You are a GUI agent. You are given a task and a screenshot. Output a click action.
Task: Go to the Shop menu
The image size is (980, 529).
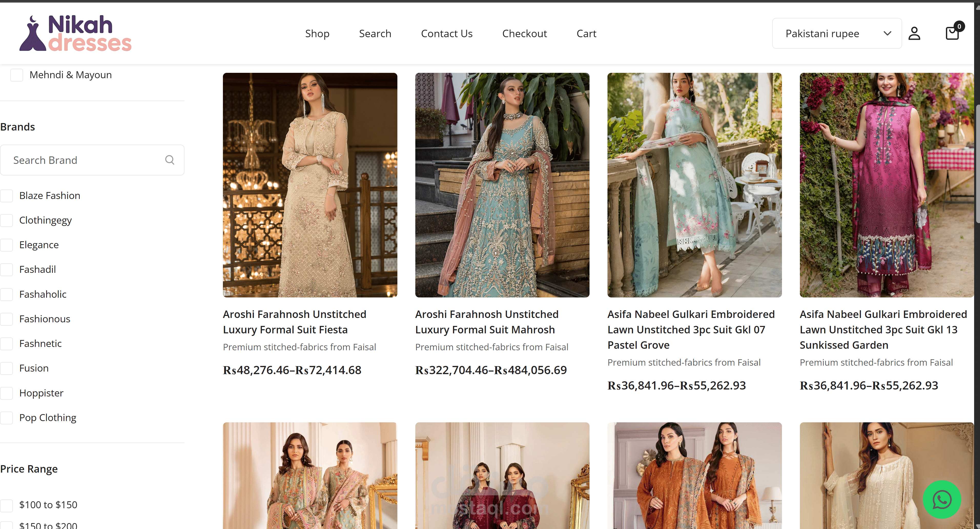pyautogui.click(x=317, y=34)
